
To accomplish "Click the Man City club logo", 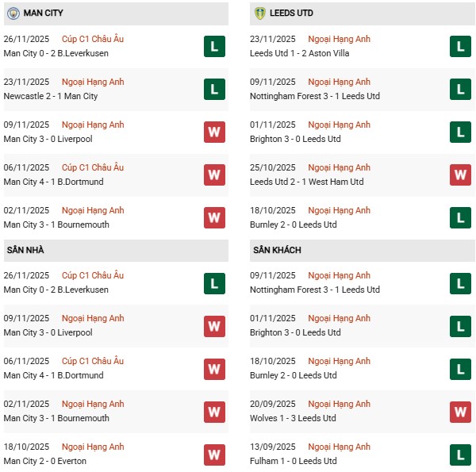I will [x=13, y=13].
